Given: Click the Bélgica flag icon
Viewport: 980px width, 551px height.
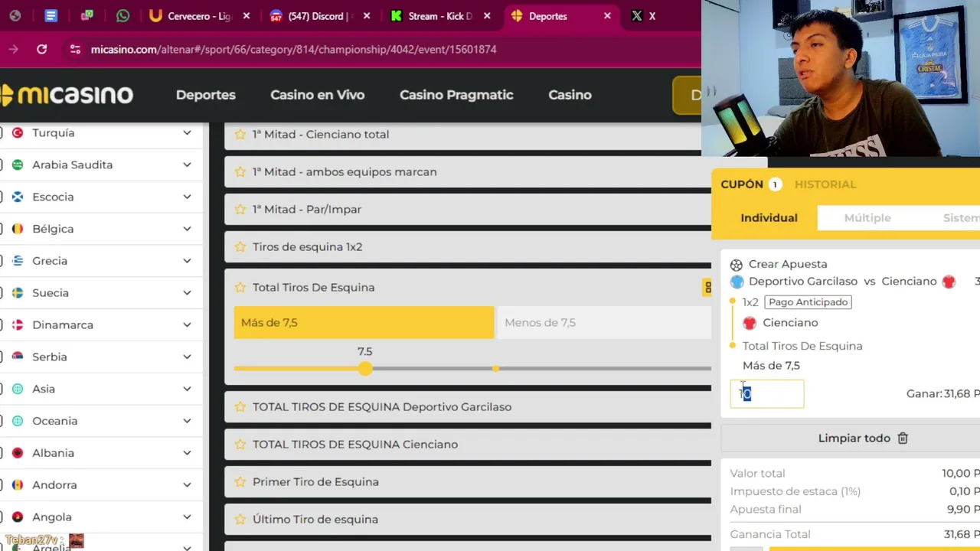Looking at the screenshot, I should [18, 229].
